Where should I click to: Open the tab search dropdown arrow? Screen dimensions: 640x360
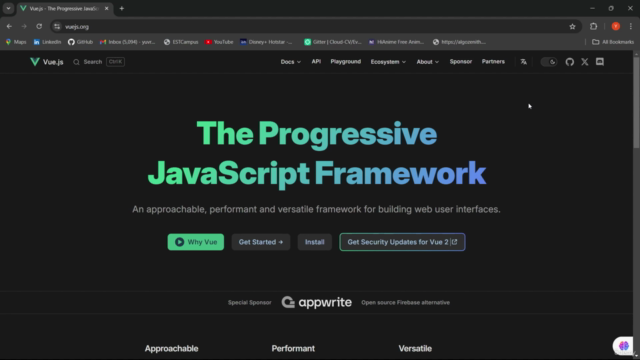[x=8, y=8]
